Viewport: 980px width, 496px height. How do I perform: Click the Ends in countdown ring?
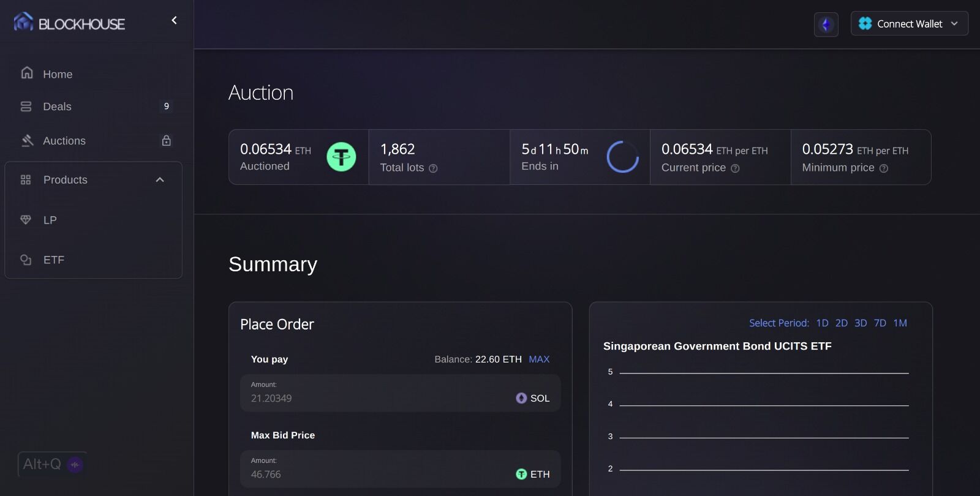coord(622,157)
